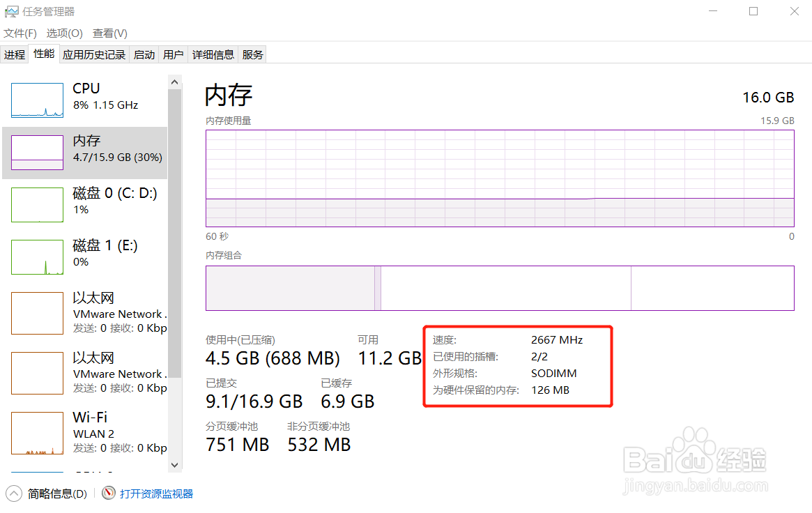Open 磁盘 0 (C: D:) performance view

(85, 204)
